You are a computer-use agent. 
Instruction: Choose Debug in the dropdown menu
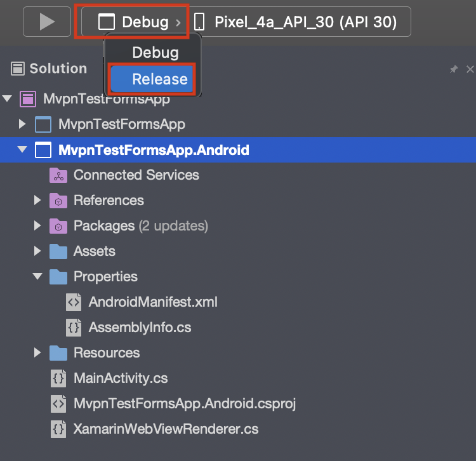tap(155, 53)
